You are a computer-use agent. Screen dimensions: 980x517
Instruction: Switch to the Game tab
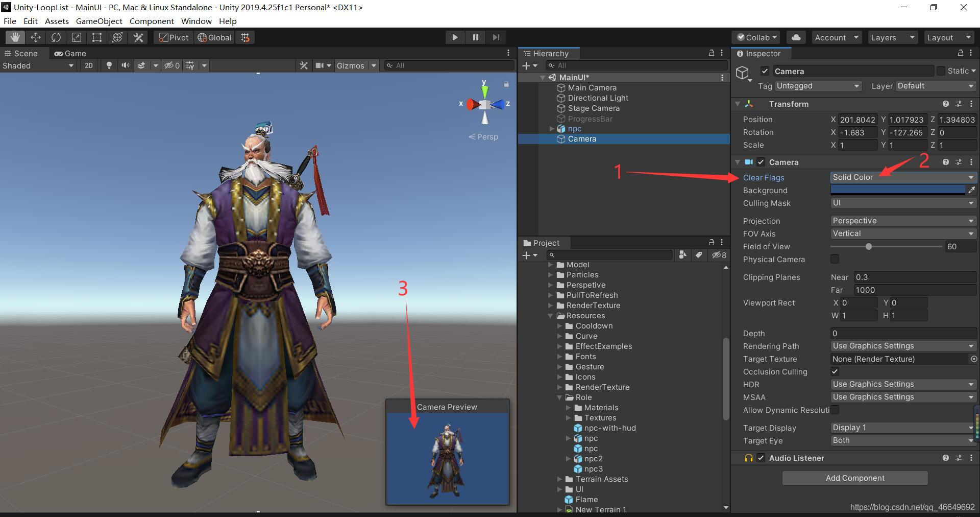(x=70, y=53)
